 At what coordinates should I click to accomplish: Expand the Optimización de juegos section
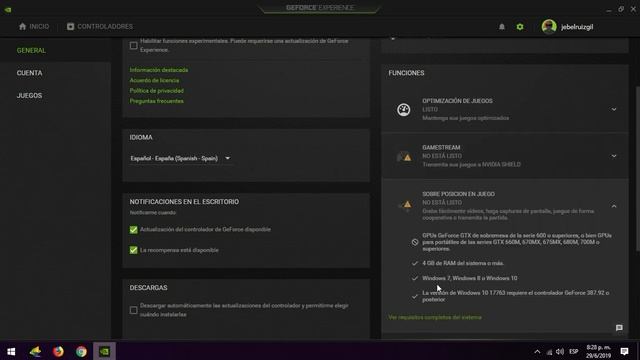[x=613, y=109]
